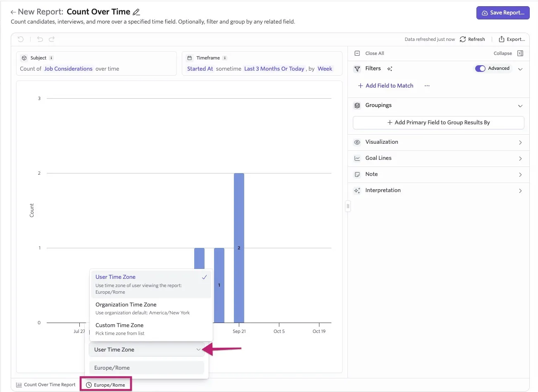Collapse the Groupings section chevron

[520, 106]
